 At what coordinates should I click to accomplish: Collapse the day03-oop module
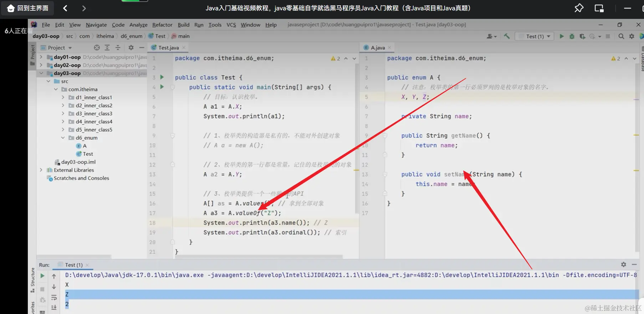[41, 73]
